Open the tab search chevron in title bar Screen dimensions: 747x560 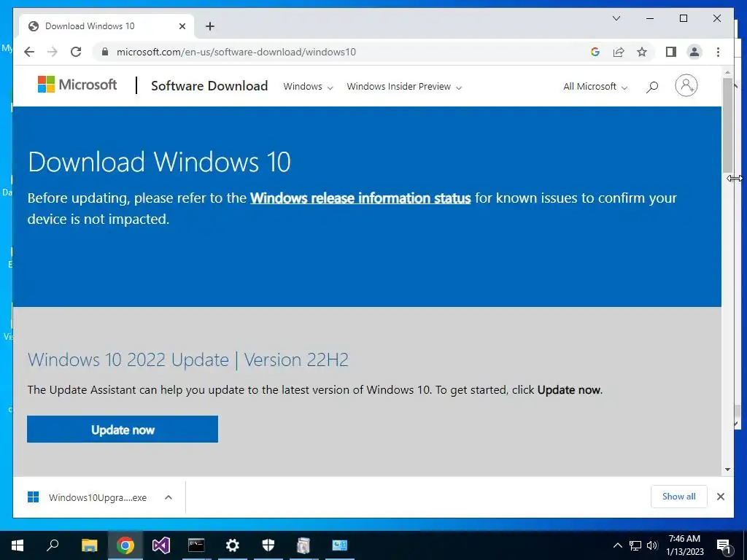tap(616, 18)
